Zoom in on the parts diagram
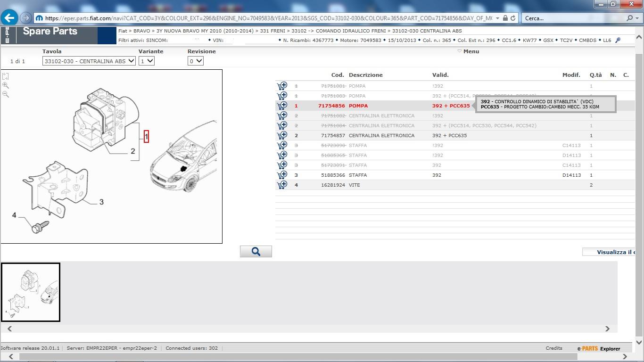The height and width of the screenshot is (362, 644). tap(5, 85)
